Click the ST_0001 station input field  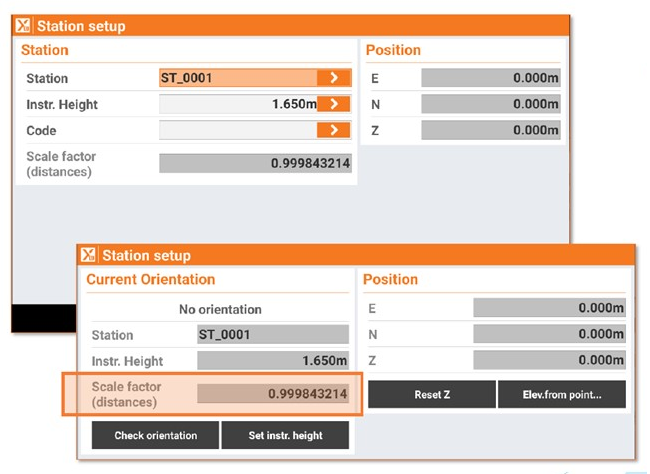[238, 78]
